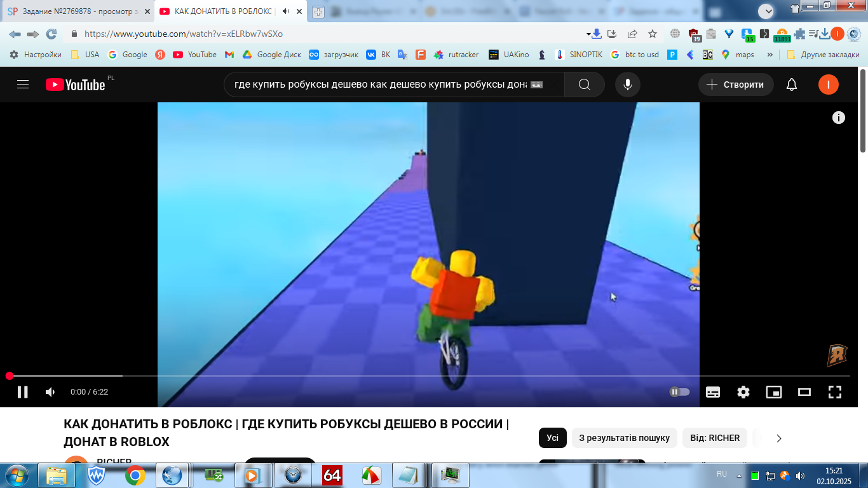Screen dimensions: 868x488
Task: Open the Настройки bookmark
Action: pos(36,55)
